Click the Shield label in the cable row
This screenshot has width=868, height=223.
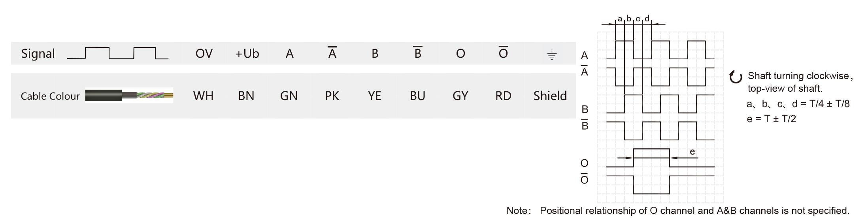pyautogui.click(x=550, y=96)
